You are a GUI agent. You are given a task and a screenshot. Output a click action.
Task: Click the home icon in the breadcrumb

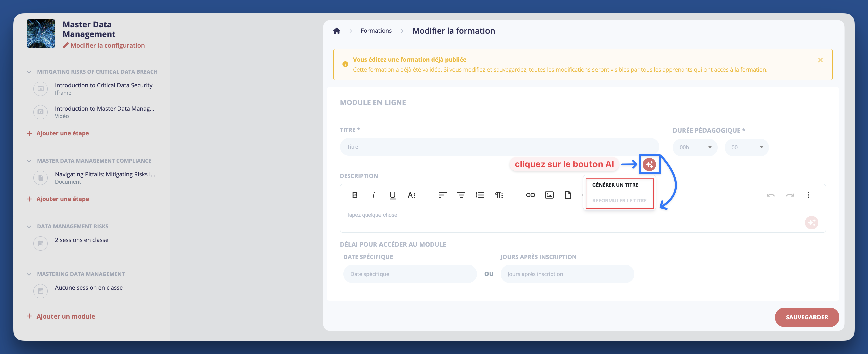337,31
